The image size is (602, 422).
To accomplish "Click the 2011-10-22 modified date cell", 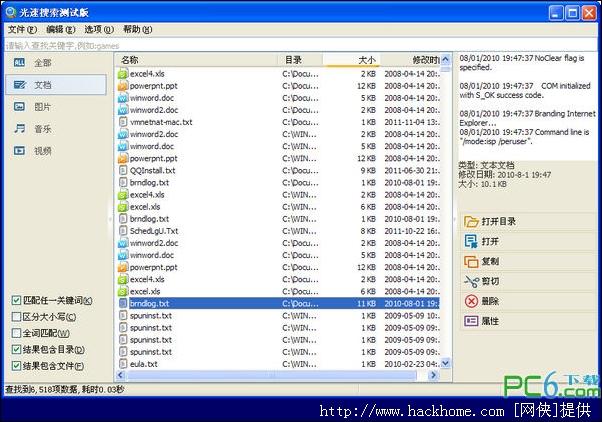I will point(412,231).
